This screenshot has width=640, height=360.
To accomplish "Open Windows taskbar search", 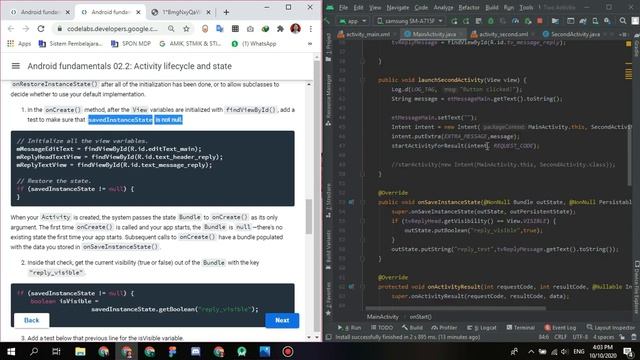I will [x=34, y=351].
